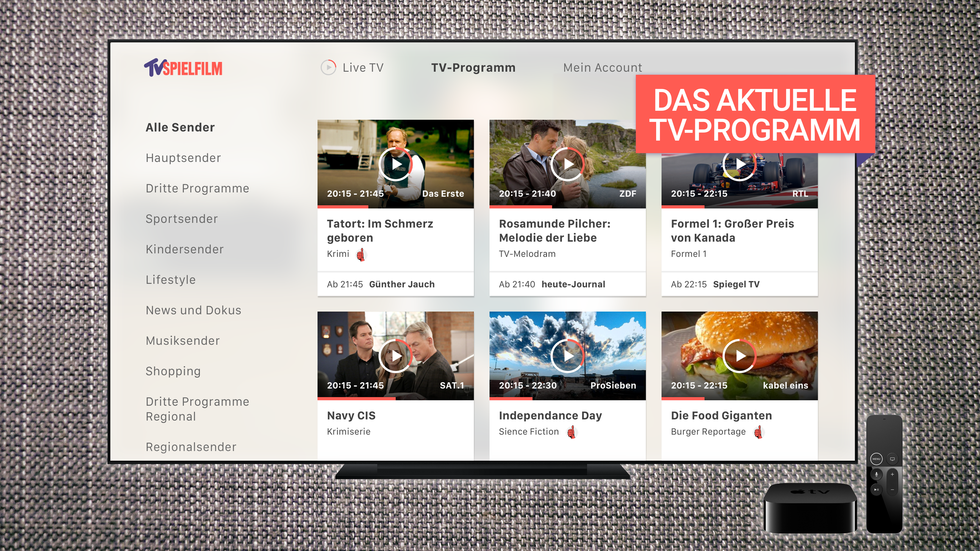Click the Das Erste channel label

point(443,194)
